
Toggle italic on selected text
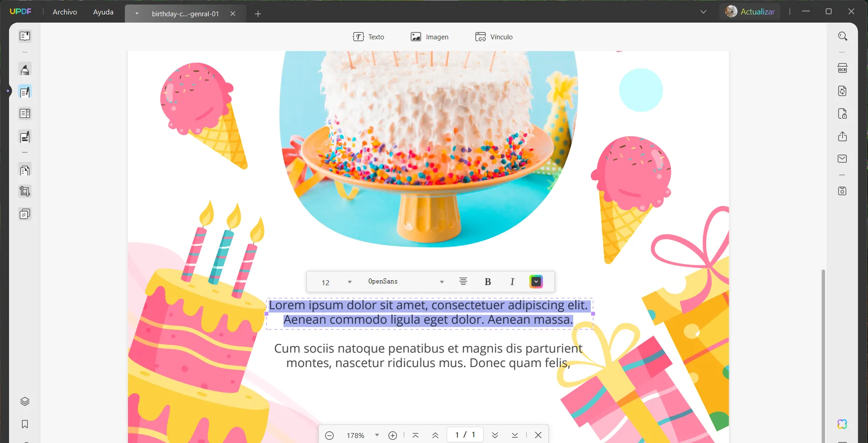tap(512, 282)
